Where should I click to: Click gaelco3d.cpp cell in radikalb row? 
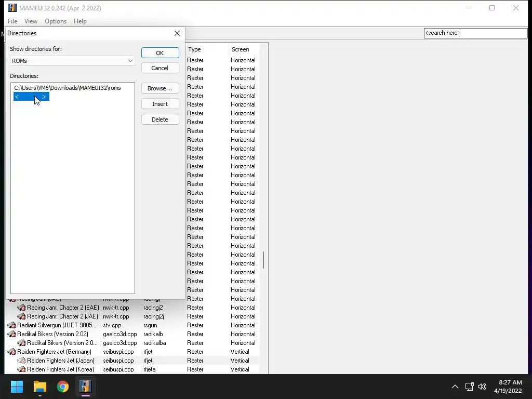point(120,334)
